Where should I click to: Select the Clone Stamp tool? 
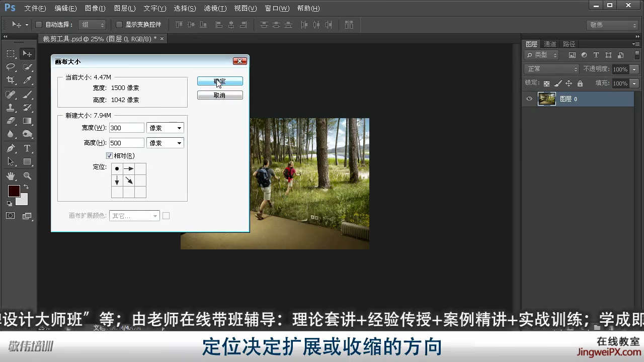click(x=11, y=108)
